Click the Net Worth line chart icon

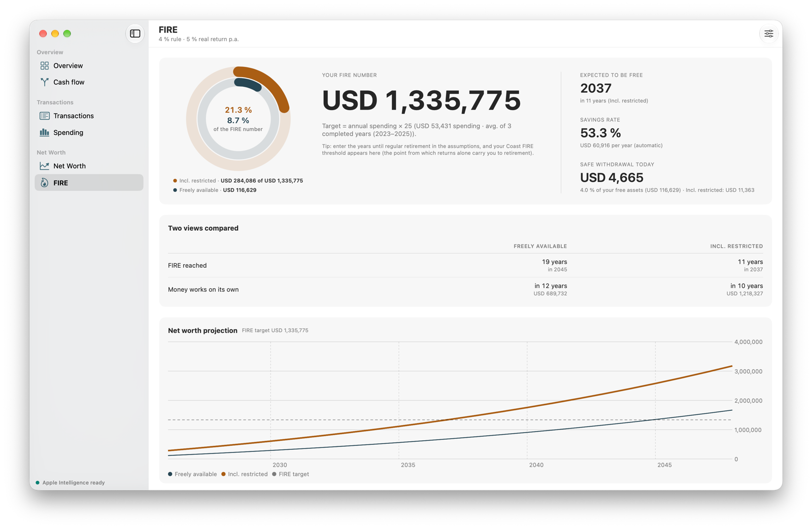pyautogui.click(x=45, y=166)
